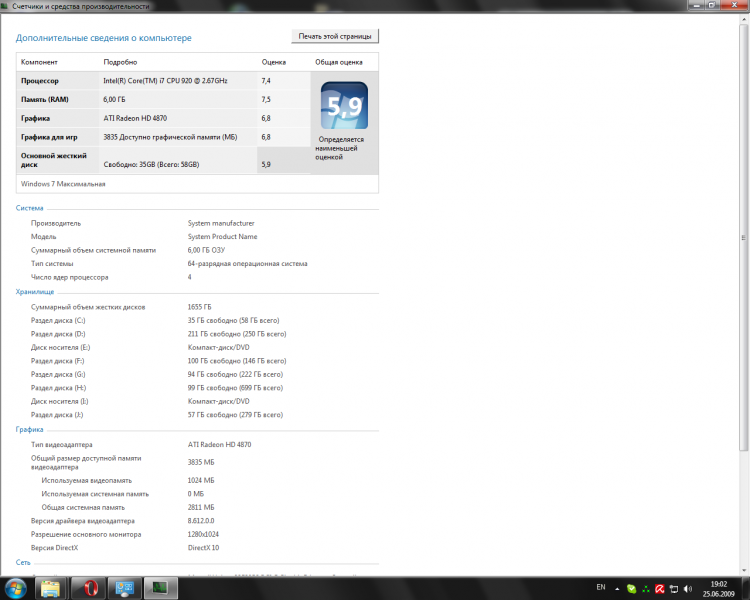The image size is (750, 600).
Task: Click the 'Тип видеоадаптера' label
Action: (61, 444)
